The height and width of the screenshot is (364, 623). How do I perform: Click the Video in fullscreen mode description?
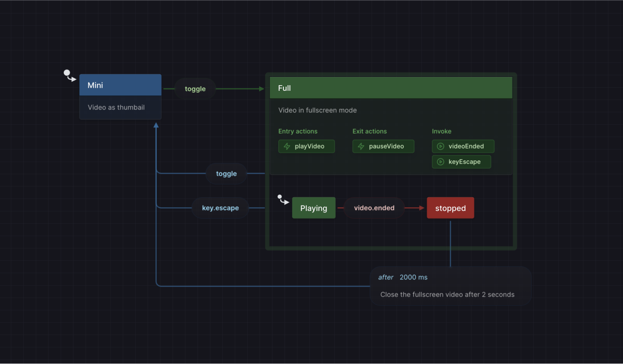(x=317, y=110)
